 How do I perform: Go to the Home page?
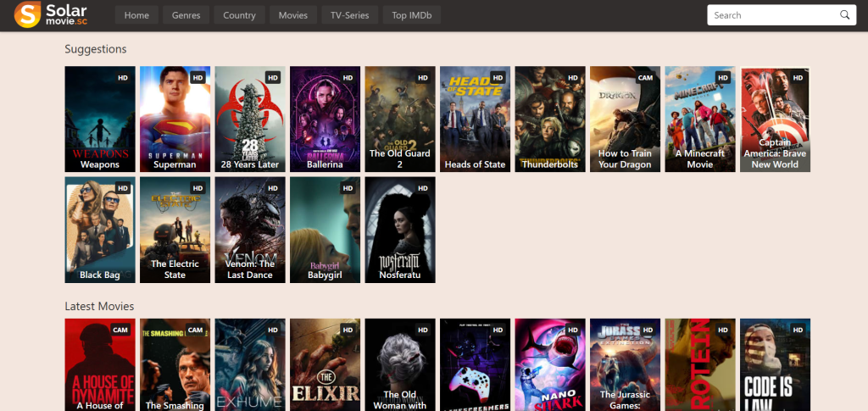136,15
